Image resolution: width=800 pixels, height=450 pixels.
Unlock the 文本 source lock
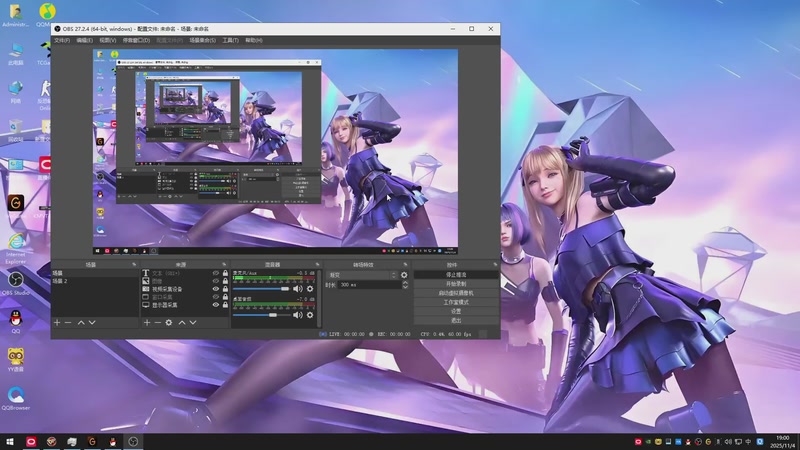225,273
